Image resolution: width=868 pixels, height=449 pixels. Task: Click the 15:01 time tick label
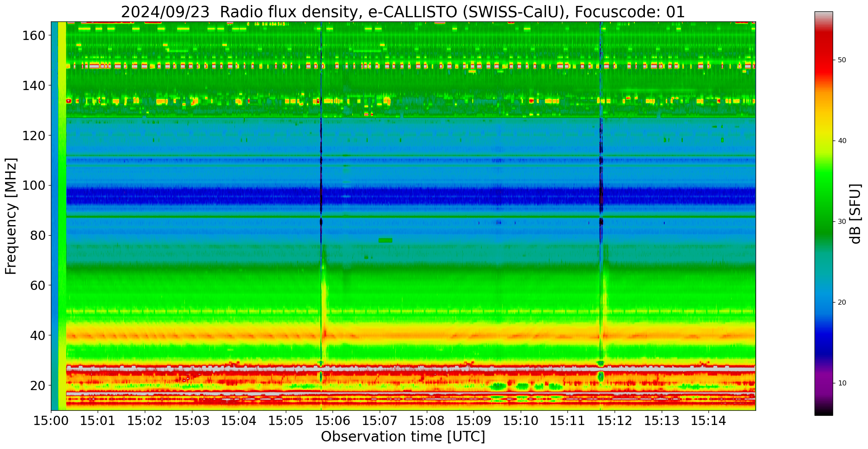click(98, 420)
